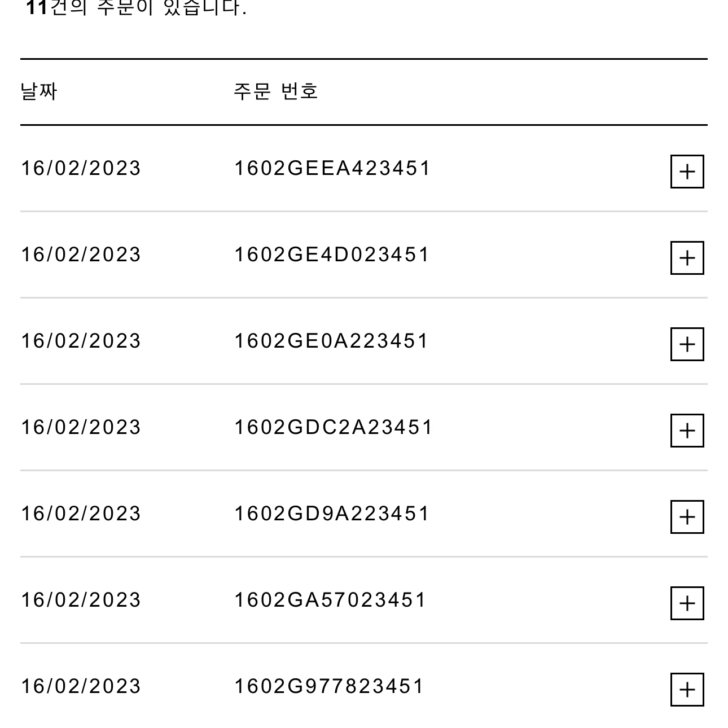Expand order 1602G977823451 plus box

687,690
